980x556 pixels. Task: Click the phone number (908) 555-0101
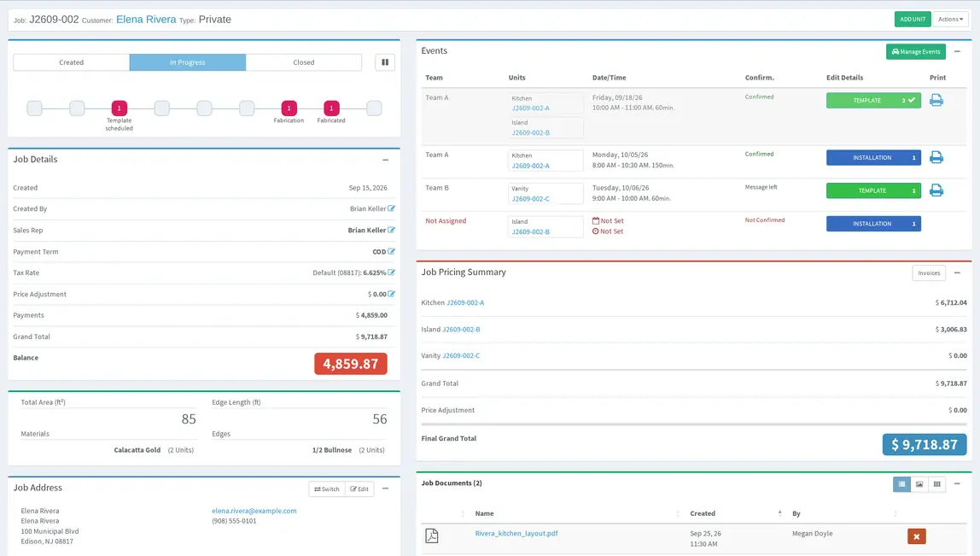click(234, 521)
